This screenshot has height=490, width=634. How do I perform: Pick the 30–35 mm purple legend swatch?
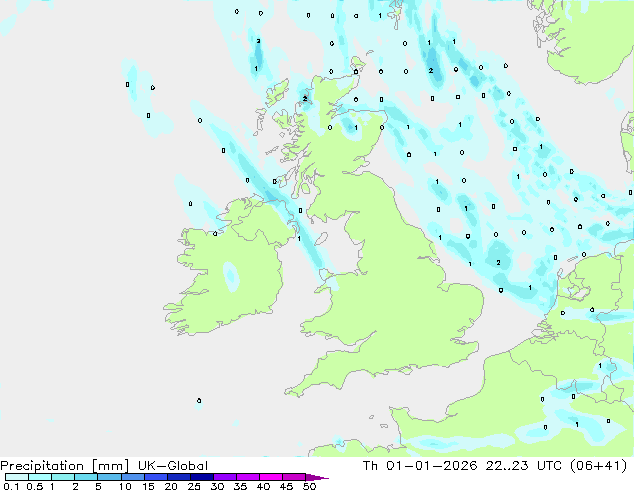(x=227, y=478)
